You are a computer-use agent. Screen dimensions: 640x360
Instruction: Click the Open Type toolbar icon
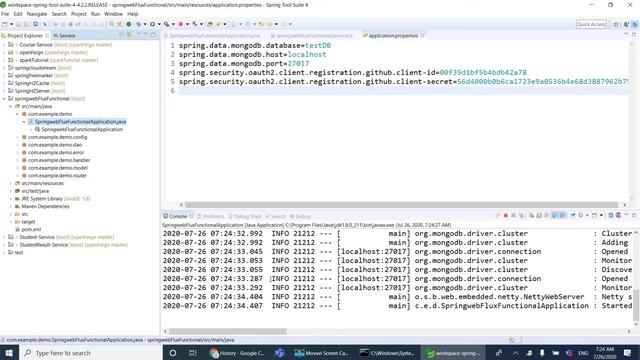[x=210, y=24]
